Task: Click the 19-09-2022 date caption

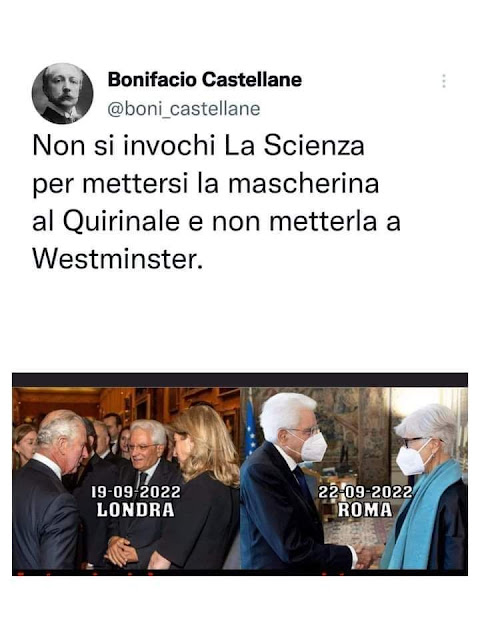Action: [x=135, y=492]
